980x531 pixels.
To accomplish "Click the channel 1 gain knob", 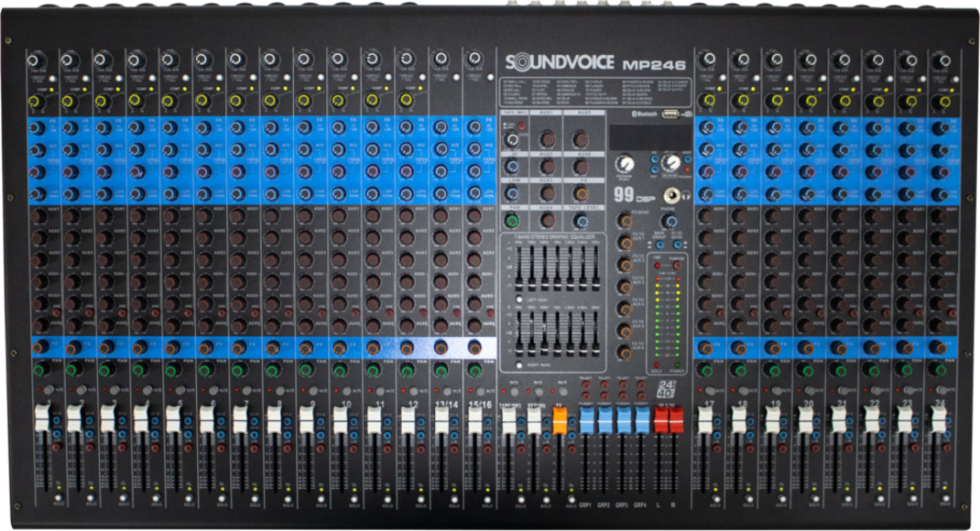I will [x=37, y=61].
